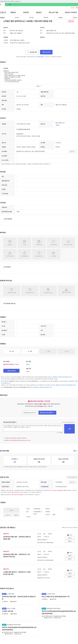Open 지도 보기 next to 부산고용센터

pos(72,482)
